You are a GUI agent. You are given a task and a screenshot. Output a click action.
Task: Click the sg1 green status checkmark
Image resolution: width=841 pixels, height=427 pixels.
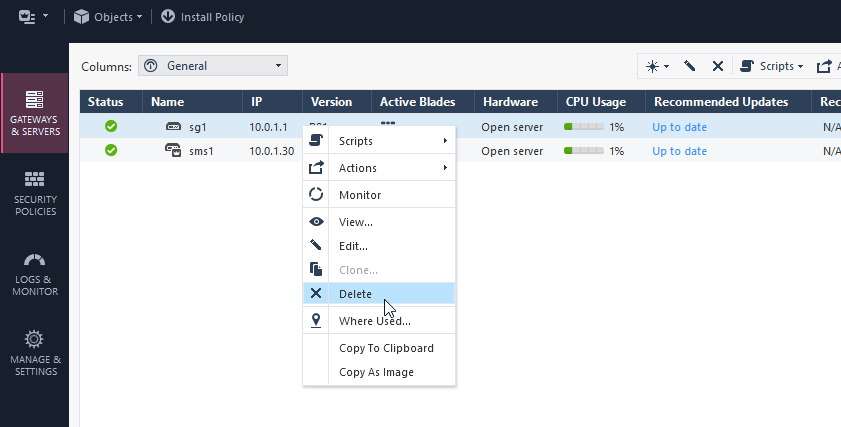[111, 126]
